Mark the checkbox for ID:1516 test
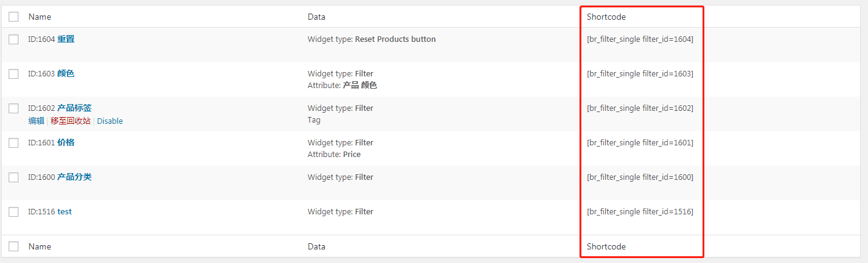 [14, 212]
